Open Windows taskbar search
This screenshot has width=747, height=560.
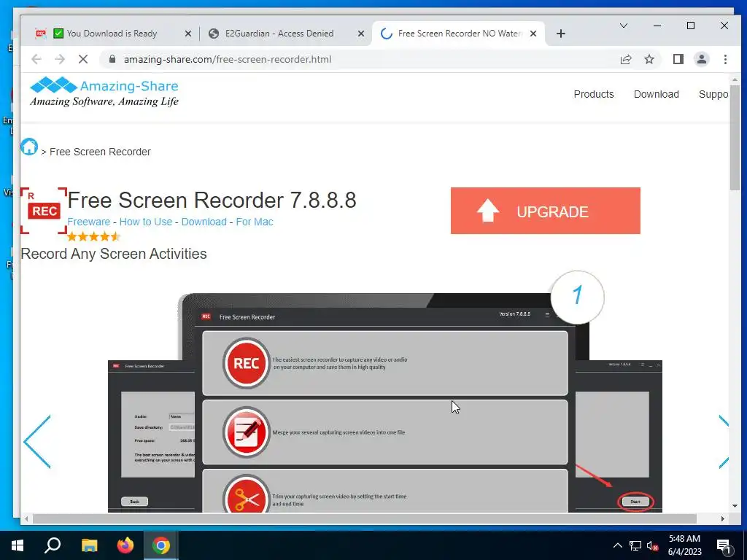53,545
